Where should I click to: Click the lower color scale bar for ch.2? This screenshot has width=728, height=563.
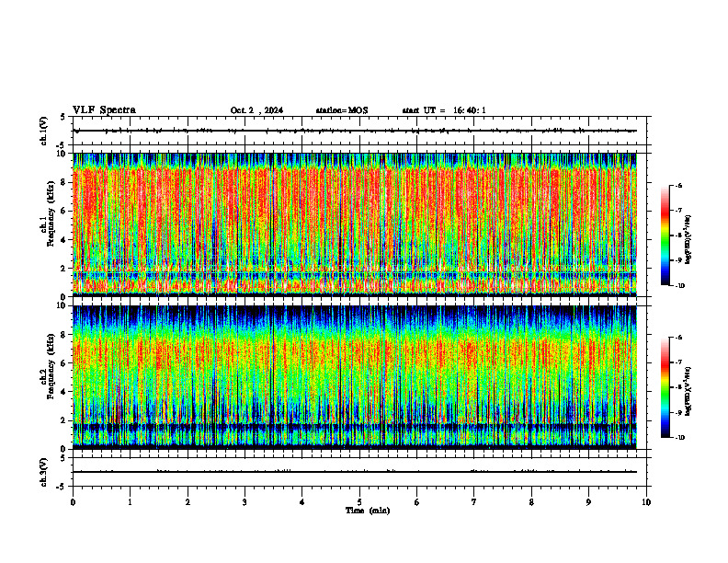click(665, 387)
